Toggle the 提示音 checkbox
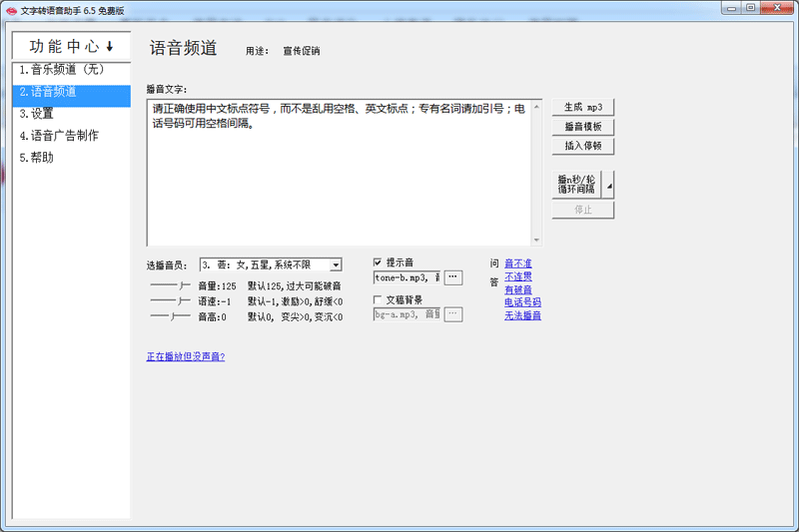Image resolution: width=799 pixels, height=532 pixels. click(x=379, y=262)
